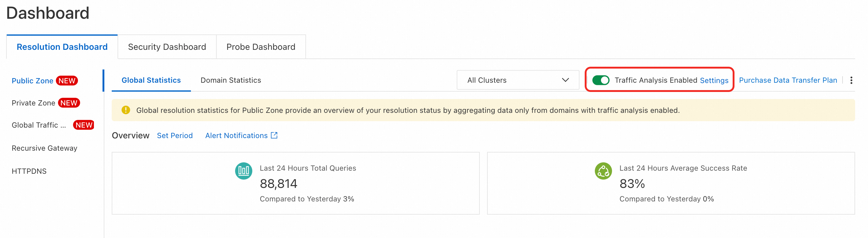Open the vertical three-dot more options menu
The width and height of the screenshot is (868, 238).
851,80
